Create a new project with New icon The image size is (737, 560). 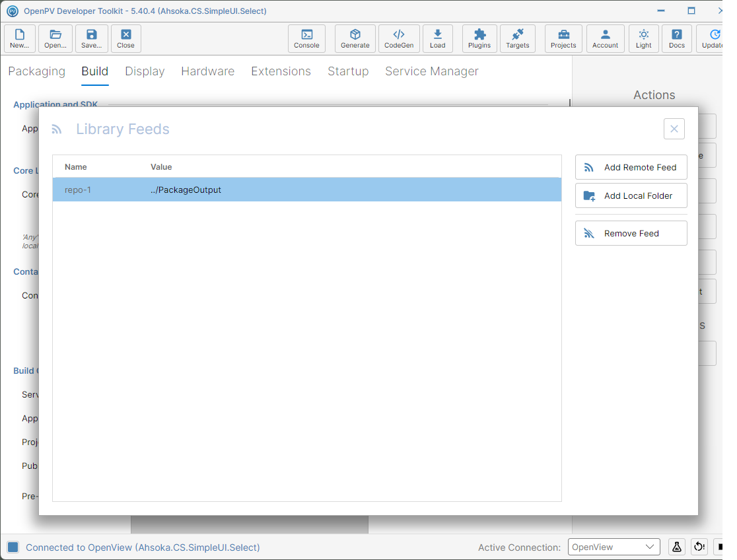(20, 38)
